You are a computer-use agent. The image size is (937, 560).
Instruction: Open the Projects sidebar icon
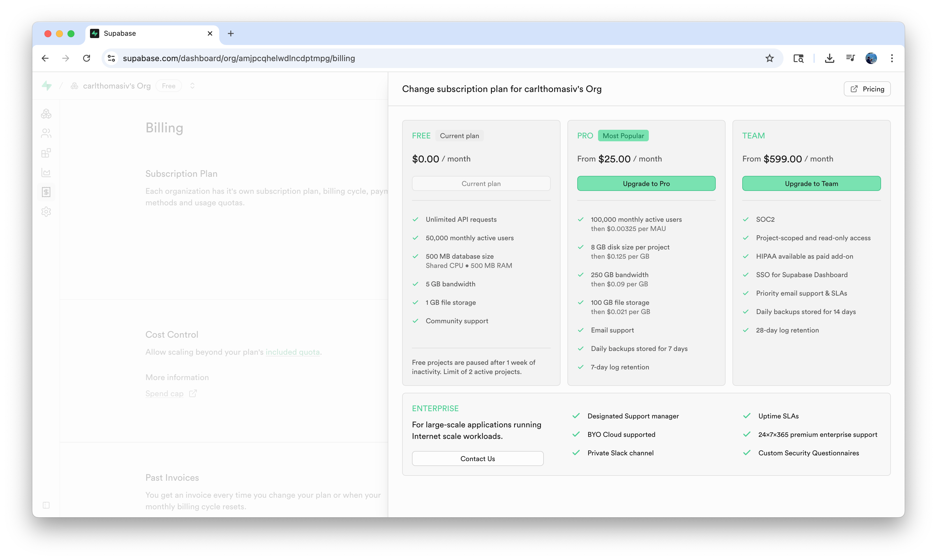46,114
